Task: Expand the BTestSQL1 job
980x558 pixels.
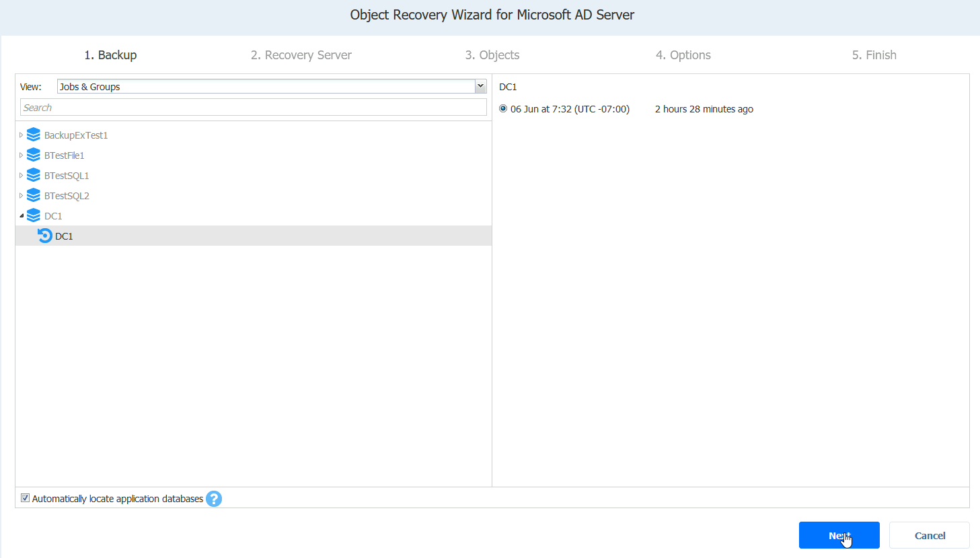Action: [x=21, y=176]
